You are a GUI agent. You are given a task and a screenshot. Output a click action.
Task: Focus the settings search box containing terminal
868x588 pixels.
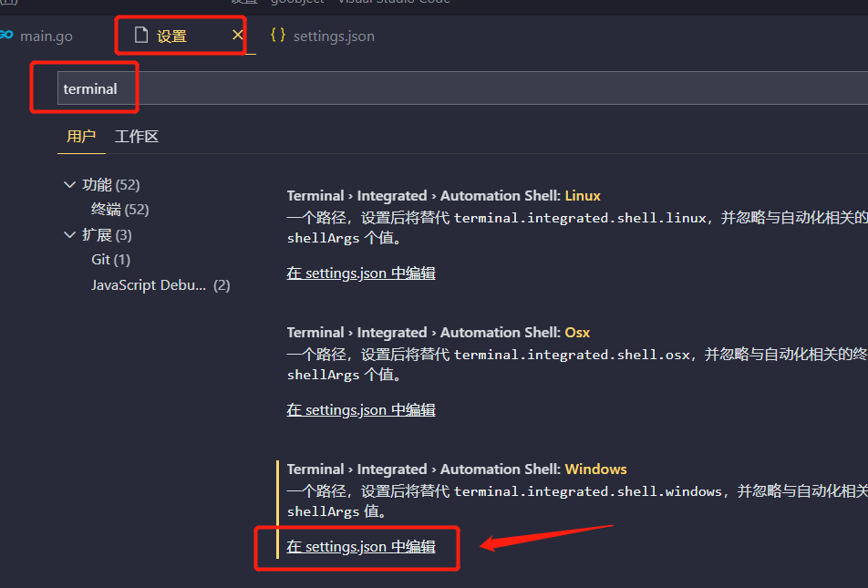click(463, 88)
